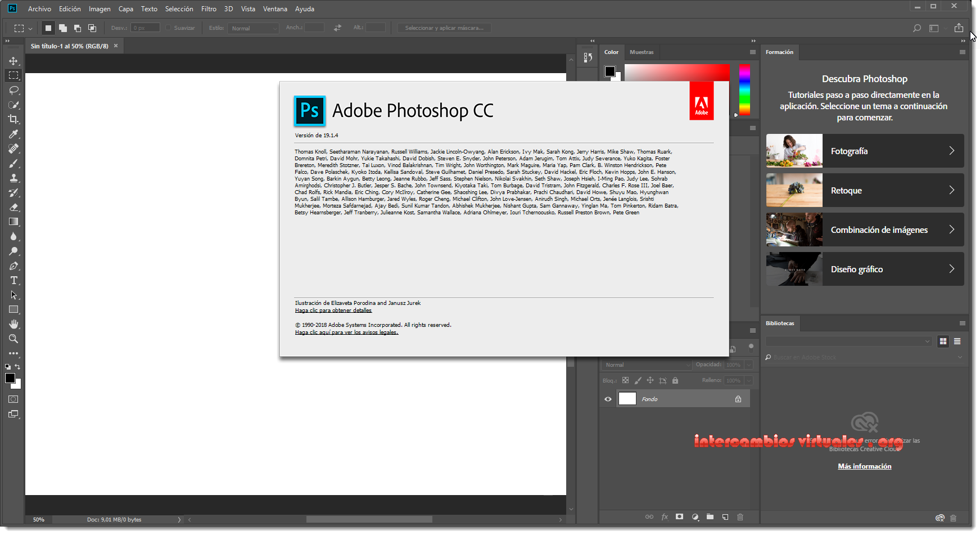Toggle visibility of the Fondo layer

click(608, 399)
